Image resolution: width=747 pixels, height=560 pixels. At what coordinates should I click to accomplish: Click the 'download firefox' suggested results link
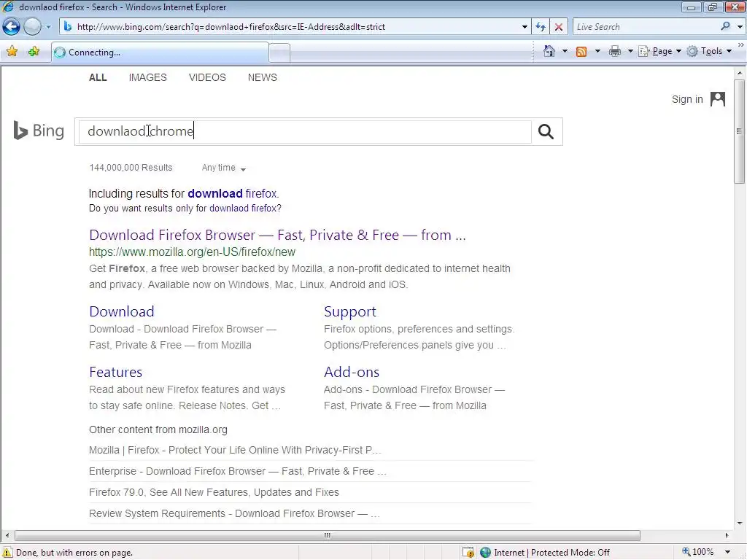click(x=232, y=193)
